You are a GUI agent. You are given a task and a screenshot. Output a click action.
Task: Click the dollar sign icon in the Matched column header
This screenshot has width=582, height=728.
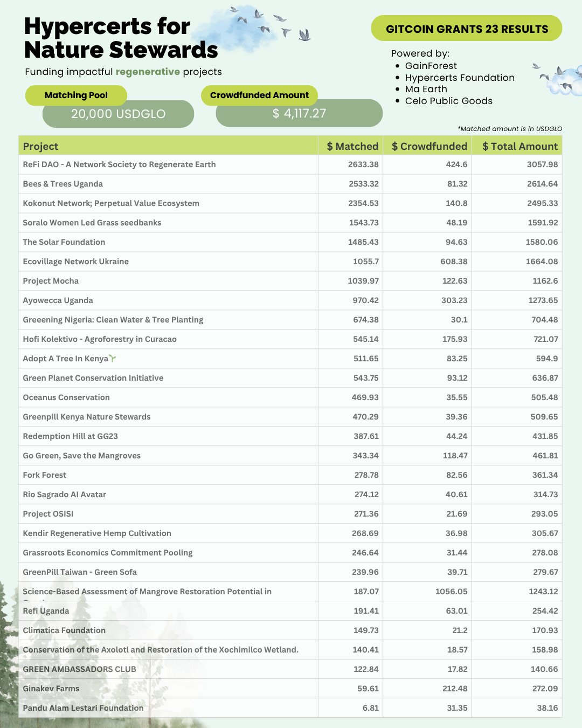(x=329, y=146)
